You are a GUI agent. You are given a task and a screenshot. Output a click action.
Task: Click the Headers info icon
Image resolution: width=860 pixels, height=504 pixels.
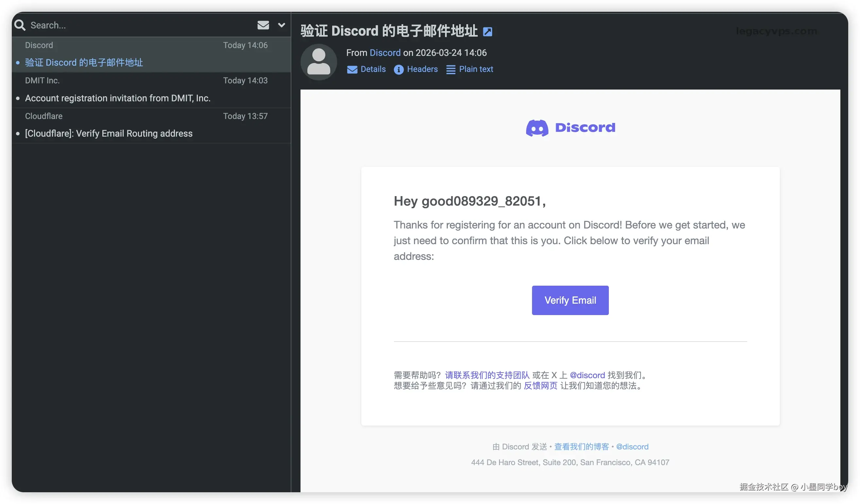click(398, 70)
